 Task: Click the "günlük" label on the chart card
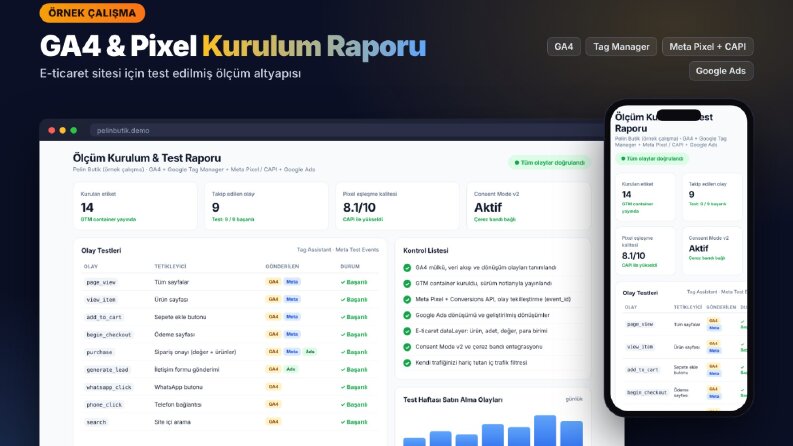pos(574,399)
